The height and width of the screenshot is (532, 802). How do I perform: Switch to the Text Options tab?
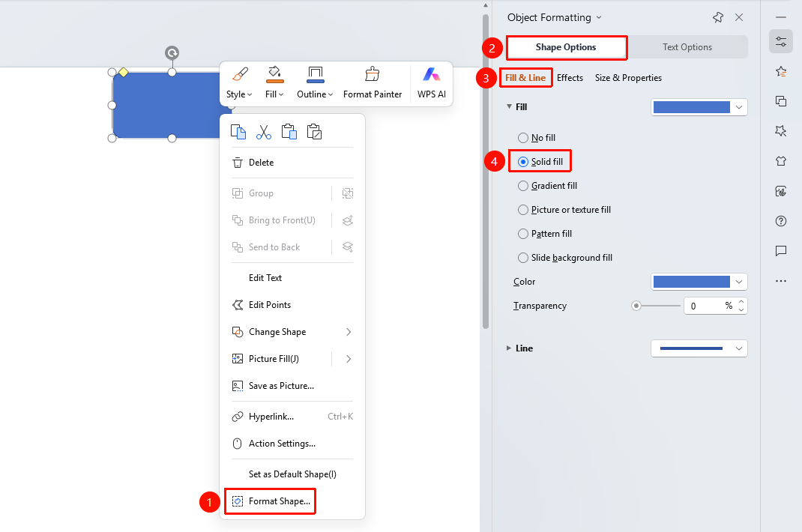tap(687, 47)
